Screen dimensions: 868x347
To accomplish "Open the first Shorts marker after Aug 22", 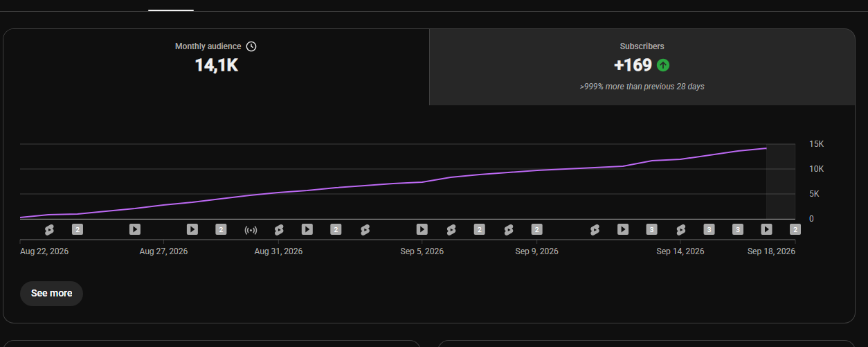I will (x=49, y=229).
